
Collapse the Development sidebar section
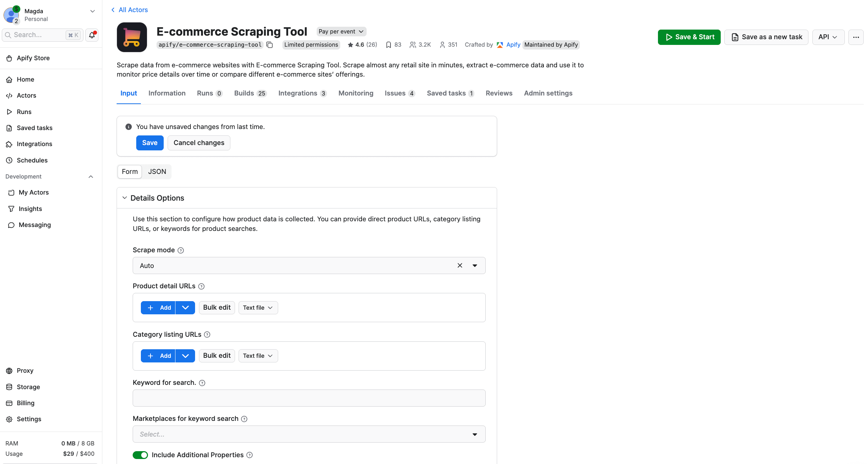(x=91, y=176)
